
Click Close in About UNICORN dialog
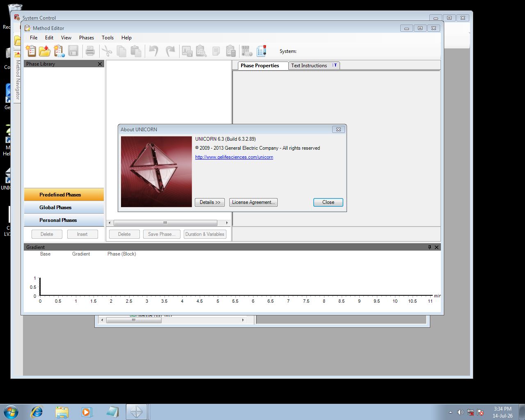pyautogui.click(x=328, y=202)
